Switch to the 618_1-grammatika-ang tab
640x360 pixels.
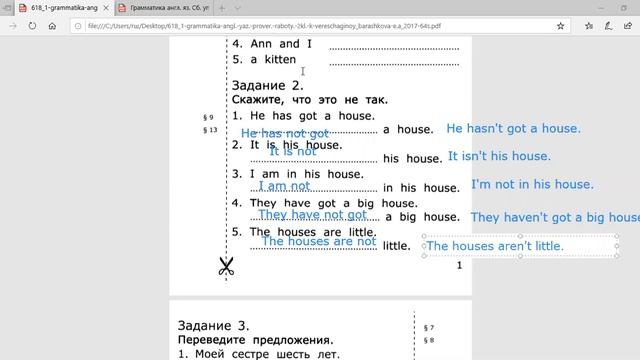(x=64, y=8)
